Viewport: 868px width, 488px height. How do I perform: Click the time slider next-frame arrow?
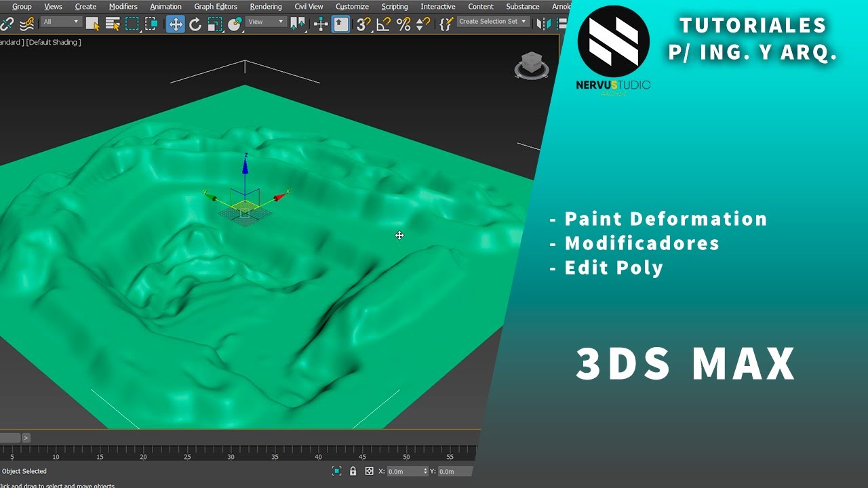[x=26, y=438]
